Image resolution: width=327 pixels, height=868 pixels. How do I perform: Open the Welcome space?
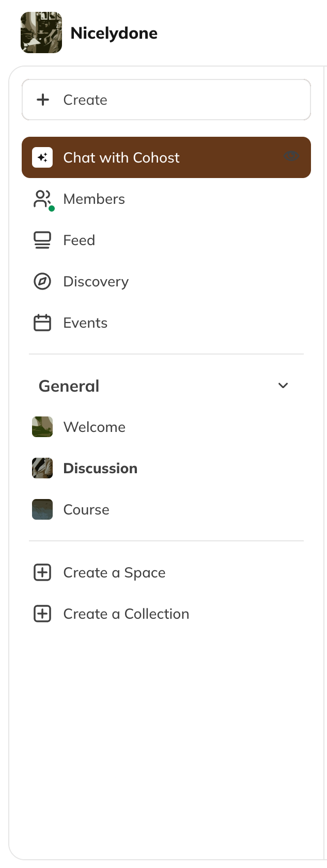click(94, 427)
